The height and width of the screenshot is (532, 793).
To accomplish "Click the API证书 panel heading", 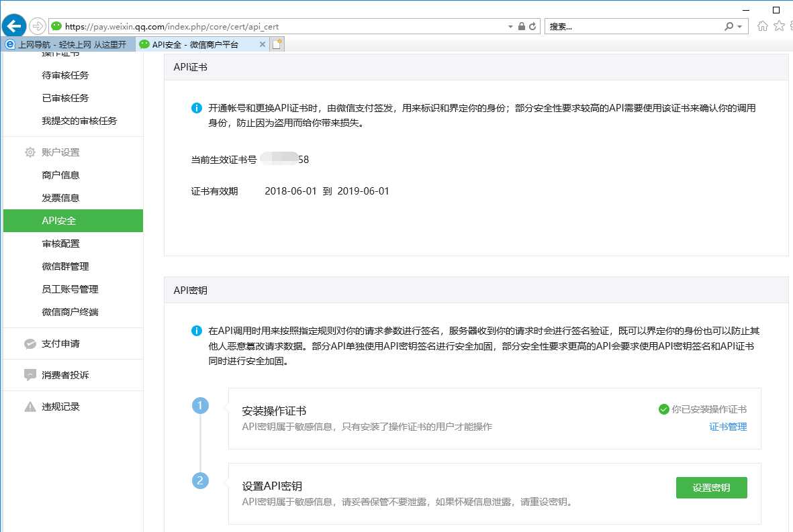I will pos(190,67).
